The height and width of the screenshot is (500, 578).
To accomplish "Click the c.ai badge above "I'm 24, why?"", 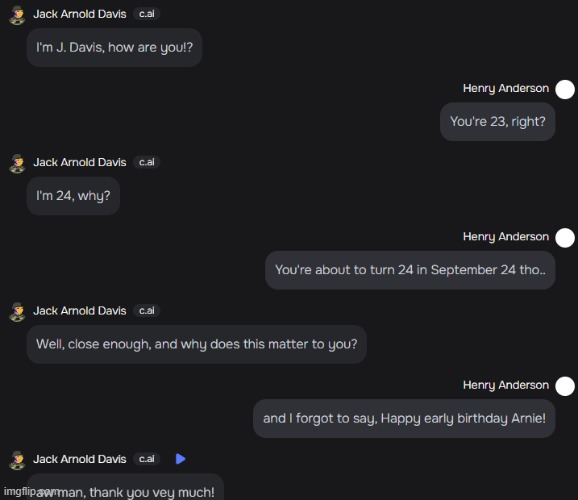I will click(146, 162).
